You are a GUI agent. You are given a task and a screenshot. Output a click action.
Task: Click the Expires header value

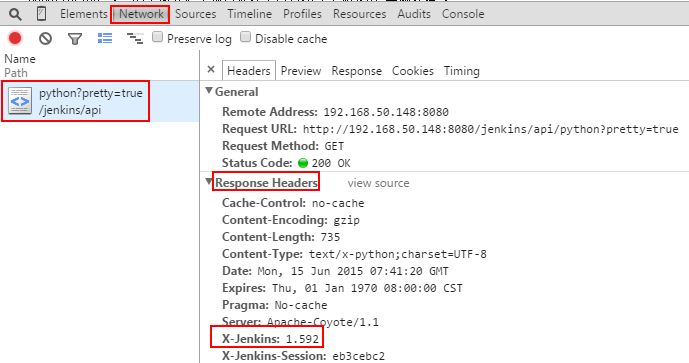[x=367, y=288]
